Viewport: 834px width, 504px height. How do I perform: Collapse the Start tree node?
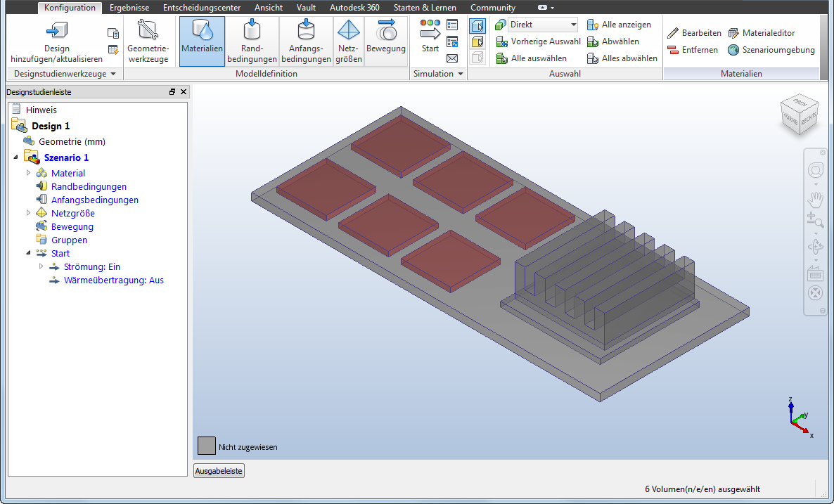point(29,253)
